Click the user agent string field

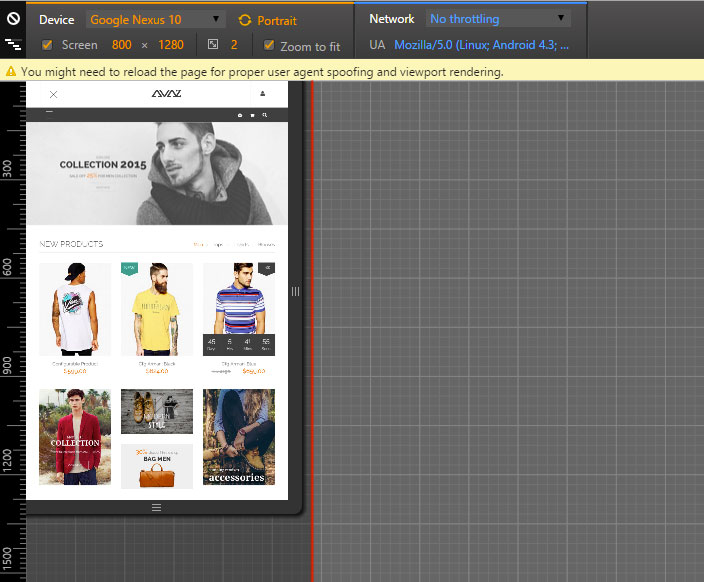pos(482,45)
